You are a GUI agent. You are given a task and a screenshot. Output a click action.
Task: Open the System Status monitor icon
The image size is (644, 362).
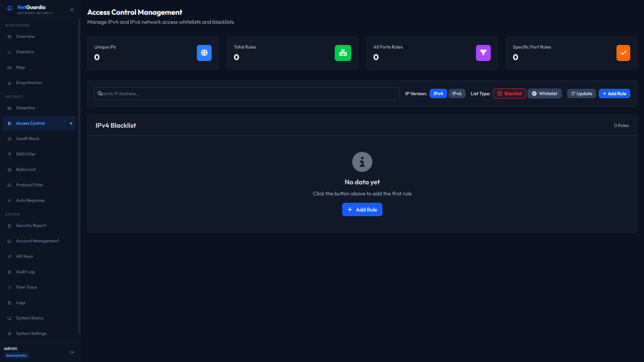click(x=9, y=318)
